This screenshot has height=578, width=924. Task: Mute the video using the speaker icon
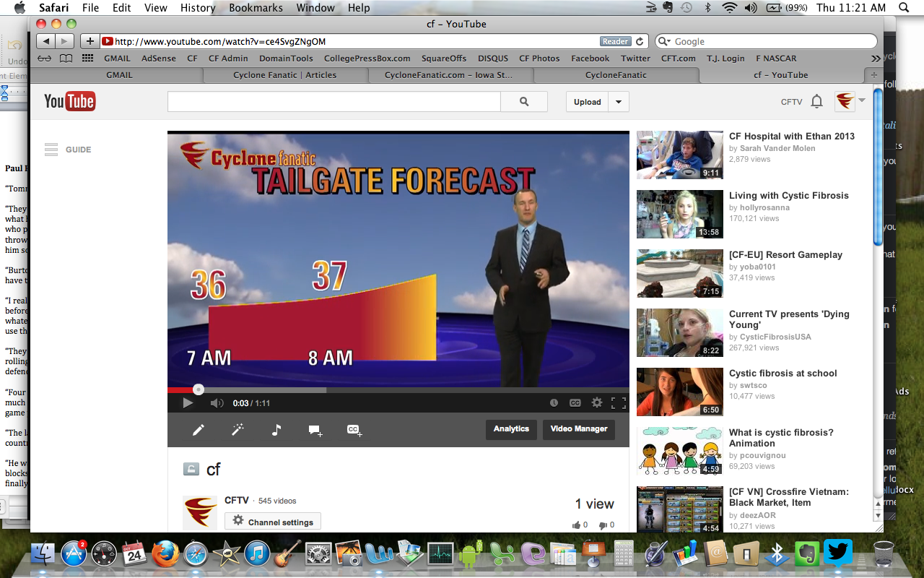(x=217, y=403)
